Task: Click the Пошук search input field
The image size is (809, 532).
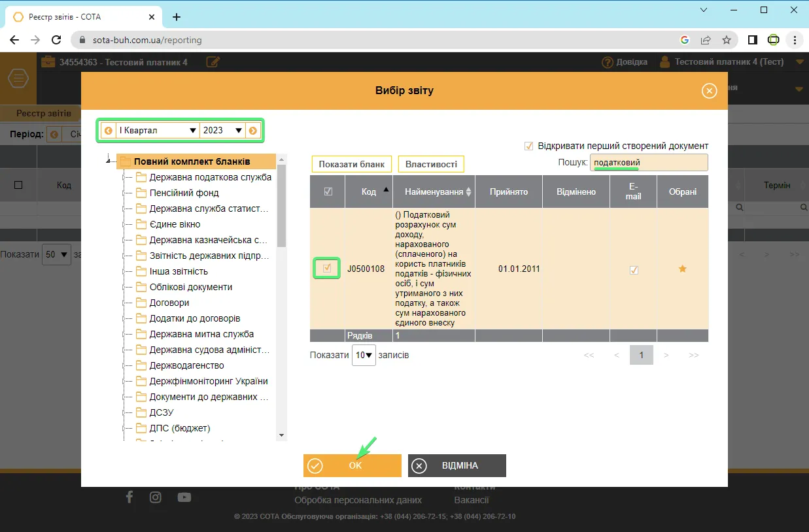Action: pyautogui.click(x=649, y=163)
